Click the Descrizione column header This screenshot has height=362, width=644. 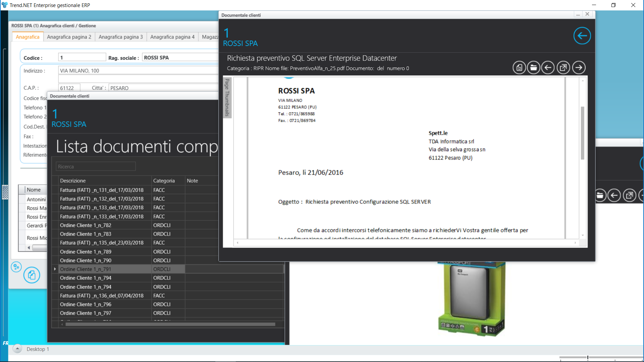pos(73,181)
